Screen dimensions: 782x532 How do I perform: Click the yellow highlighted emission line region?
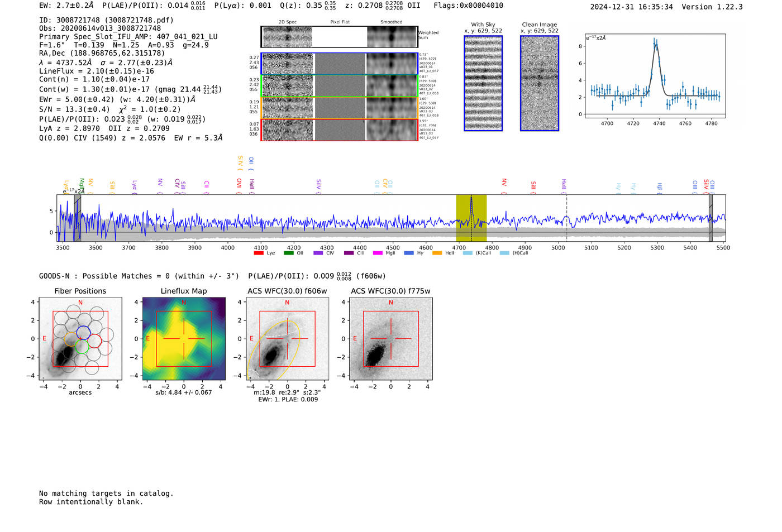point(471,218)
